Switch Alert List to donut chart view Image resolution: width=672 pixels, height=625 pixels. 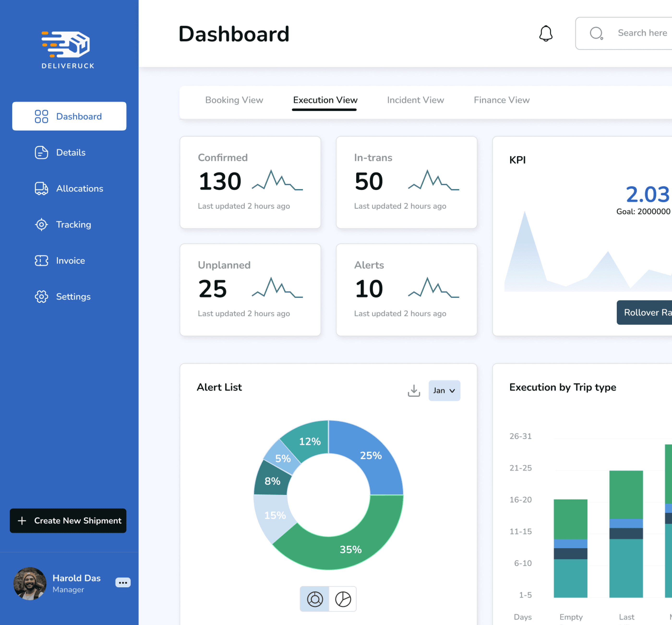coord(315,599)
